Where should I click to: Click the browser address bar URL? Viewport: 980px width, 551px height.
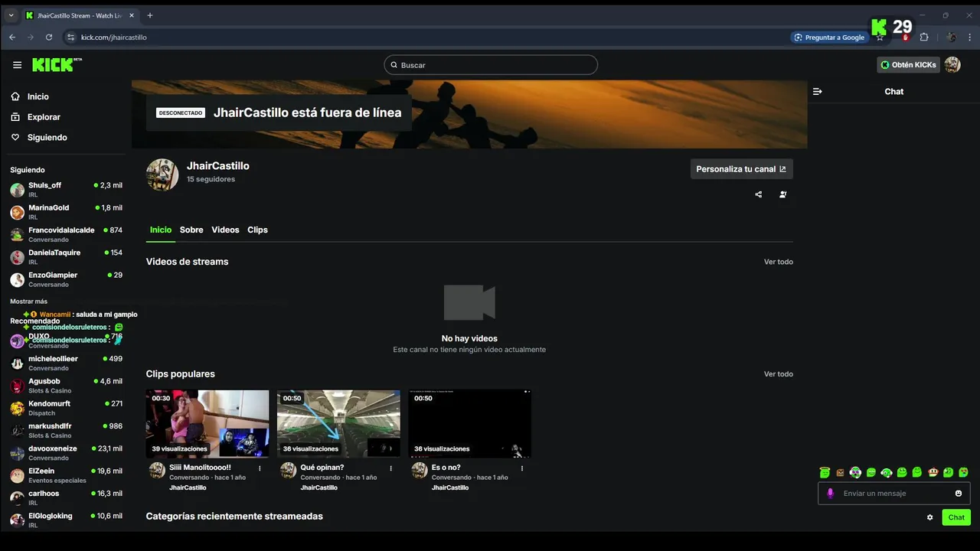pyautogui.click(x=114, y=37)
